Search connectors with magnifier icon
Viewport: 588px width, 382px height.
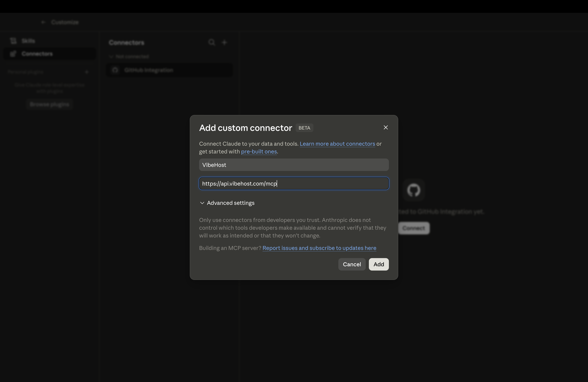[x=212, y=43]
